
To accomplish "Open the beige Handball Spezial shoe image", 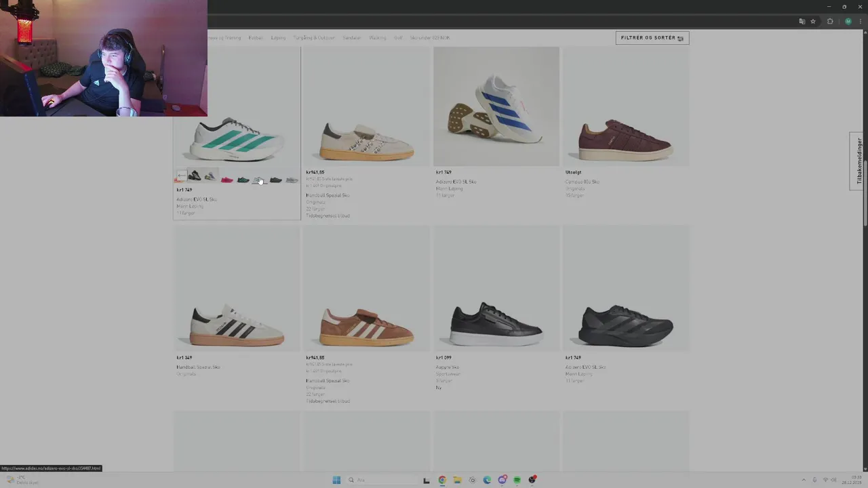I will pos(366,106).
